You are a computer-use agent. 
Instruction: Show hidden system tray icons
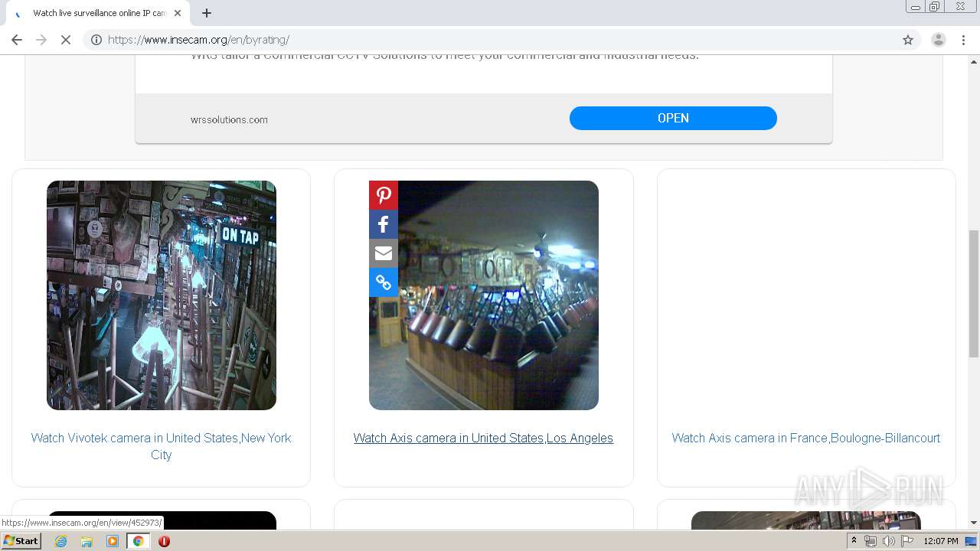tap(854, 541)
